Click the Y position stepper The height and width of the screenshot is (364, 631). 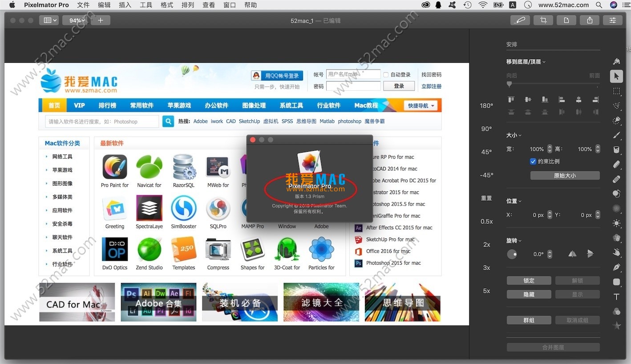pos(598,215)
